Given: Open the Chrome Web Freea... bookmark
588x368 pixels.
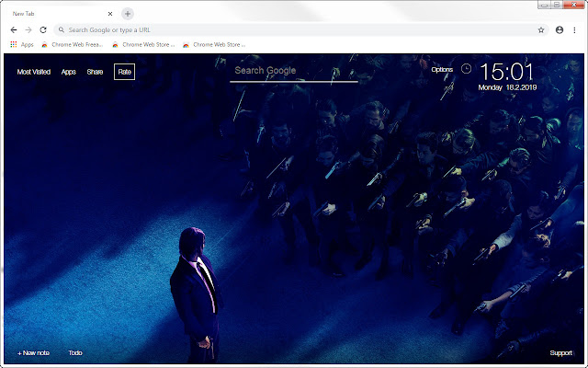Looking at the screenshot, I should pos(72,45).
